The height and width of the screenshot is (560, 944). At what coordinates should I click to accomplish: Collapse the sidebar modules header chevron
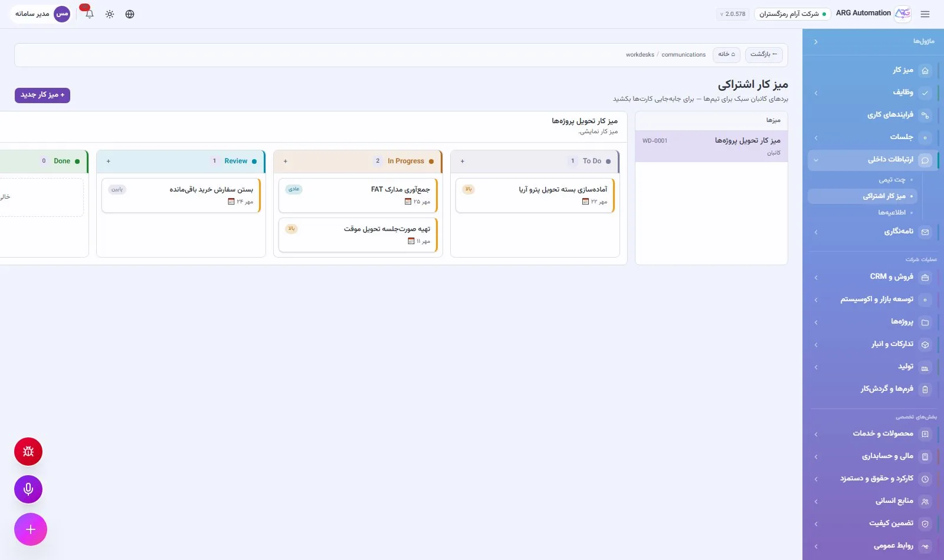coord(815,42)
